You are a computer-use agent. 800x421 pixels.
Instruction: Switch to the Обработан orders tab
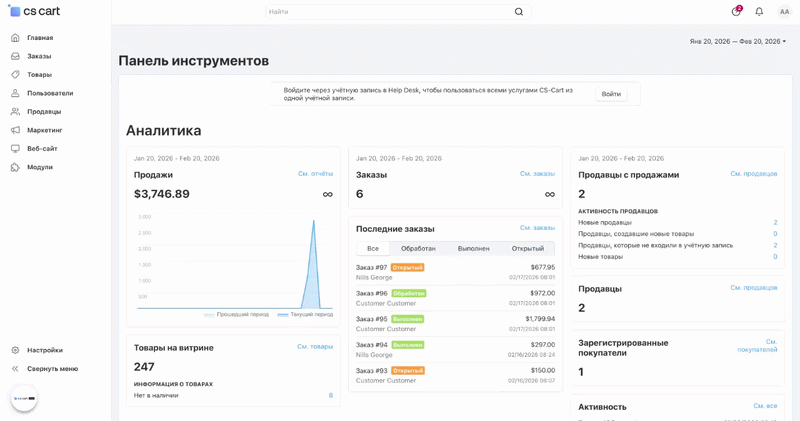(418, 248)
